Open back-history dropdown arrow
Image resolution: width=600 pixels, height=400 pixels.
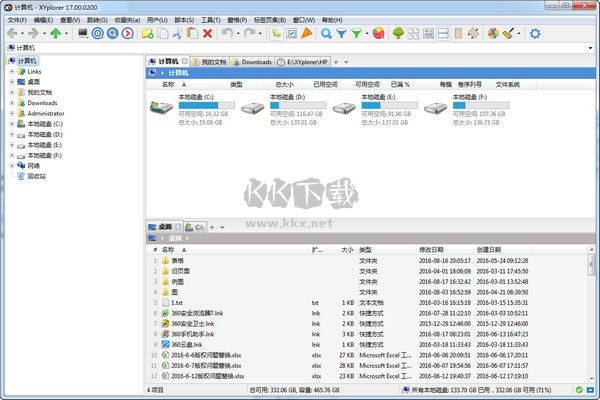(22, 34)
